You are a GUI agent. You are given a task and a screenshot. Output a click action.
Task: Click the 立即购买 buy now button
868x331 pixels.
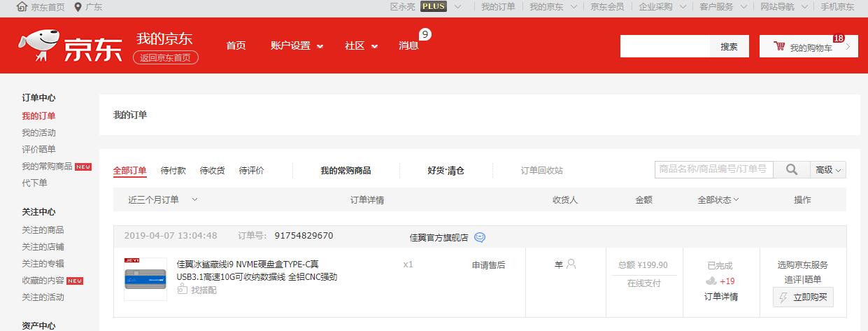pos(803,297)
